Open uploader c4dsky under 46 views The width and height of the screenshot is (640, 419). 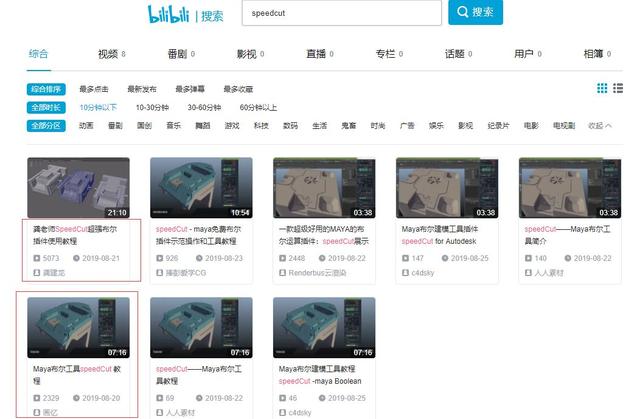click(x=300, y=413)
